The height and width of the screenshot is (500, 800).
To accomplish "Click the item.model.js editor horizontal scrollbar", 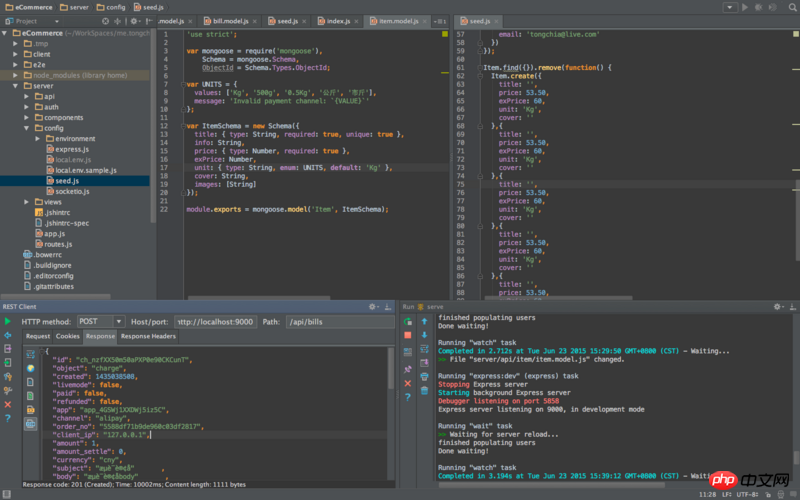I will click(259, 297).
